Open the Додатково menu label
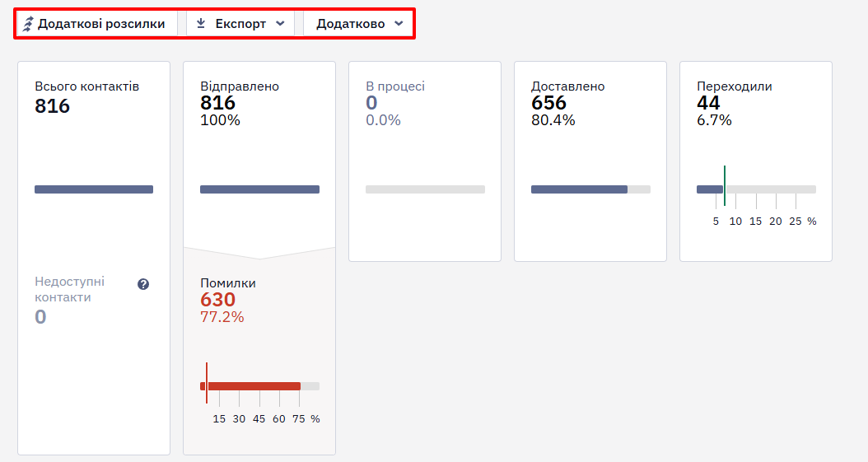 [x=350, y=24]
